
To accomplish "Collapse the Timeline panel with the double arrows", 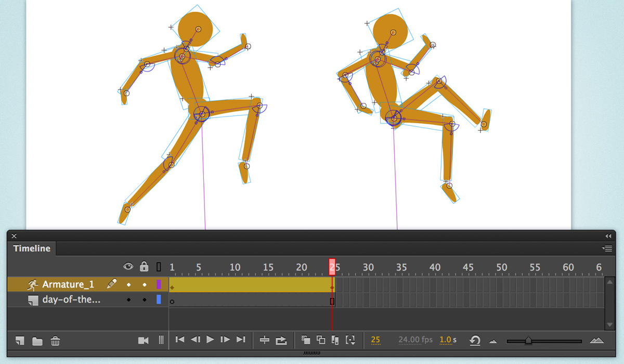I will tap(609, 236).
